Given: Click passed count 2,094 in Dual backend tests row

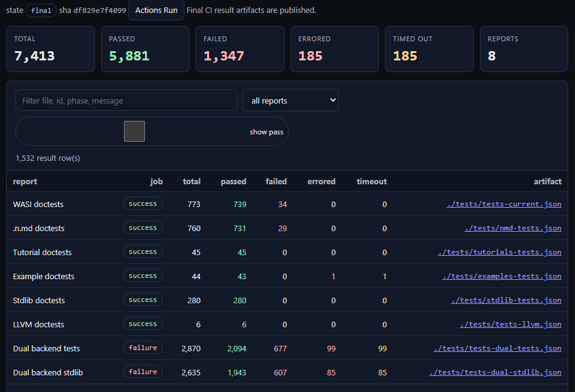Looking at the screenshot, I should pos(237,349).
